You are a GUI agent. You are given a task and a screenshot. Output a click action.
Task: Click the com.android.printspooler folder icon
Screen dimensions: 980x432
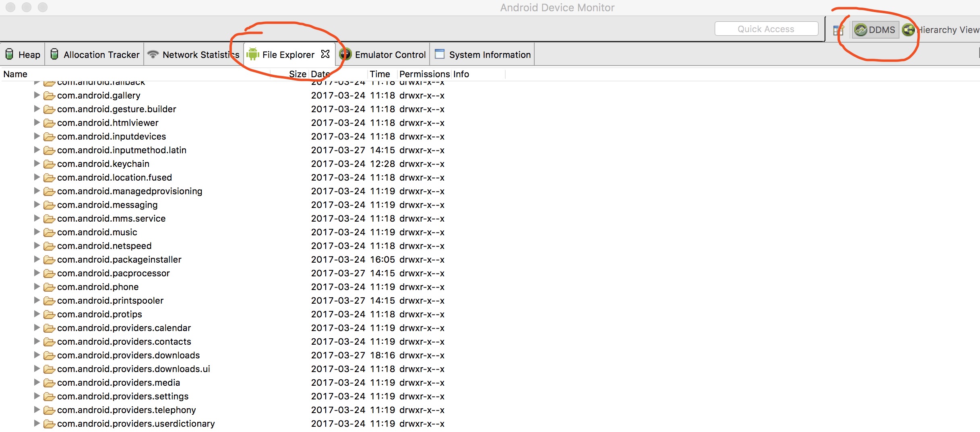point(49,301)
